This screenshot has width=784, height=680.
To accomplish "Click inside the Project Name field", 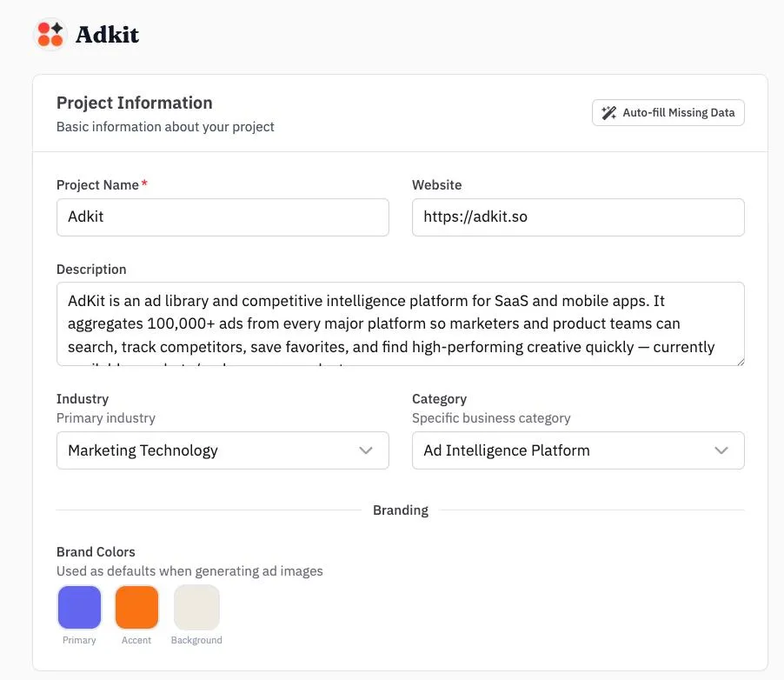I will pyautogui.click(x=223, y=217).
